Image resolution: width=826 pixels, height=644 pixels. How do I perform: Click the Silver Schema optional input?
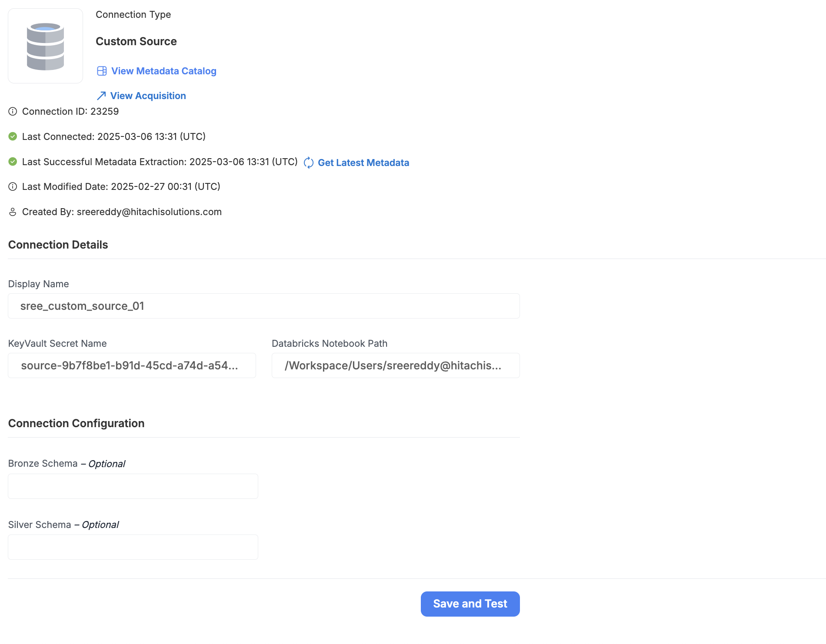point(133,547)
